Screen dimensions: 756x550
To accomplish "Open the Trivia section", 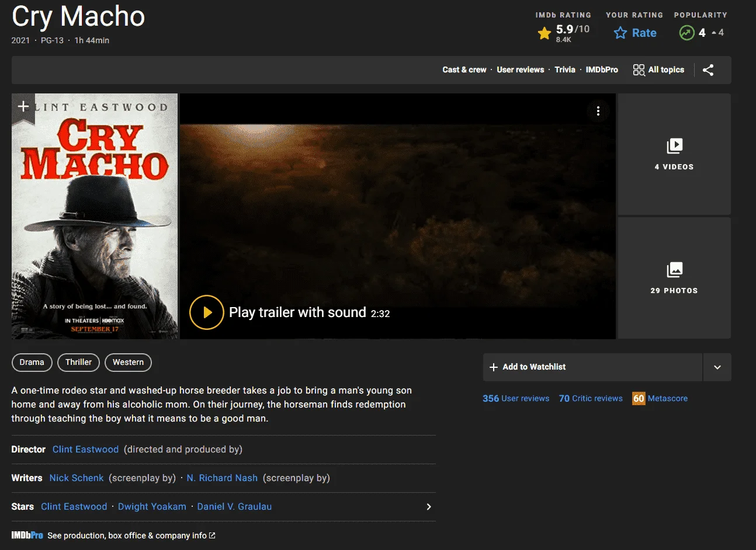I will pyautogui.click(x=565, y=69).
